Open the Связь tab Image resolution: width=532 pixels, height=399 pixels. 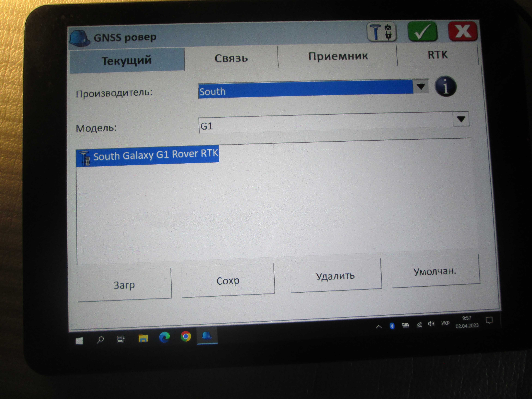231,58
